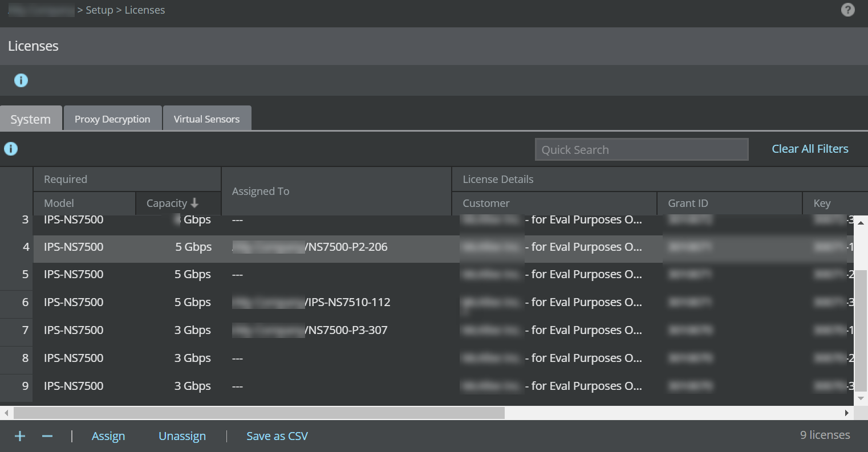The height and width of the screenshot is (452, 868).
Task: Click the Key column header
Action: (x=835, y=203)
